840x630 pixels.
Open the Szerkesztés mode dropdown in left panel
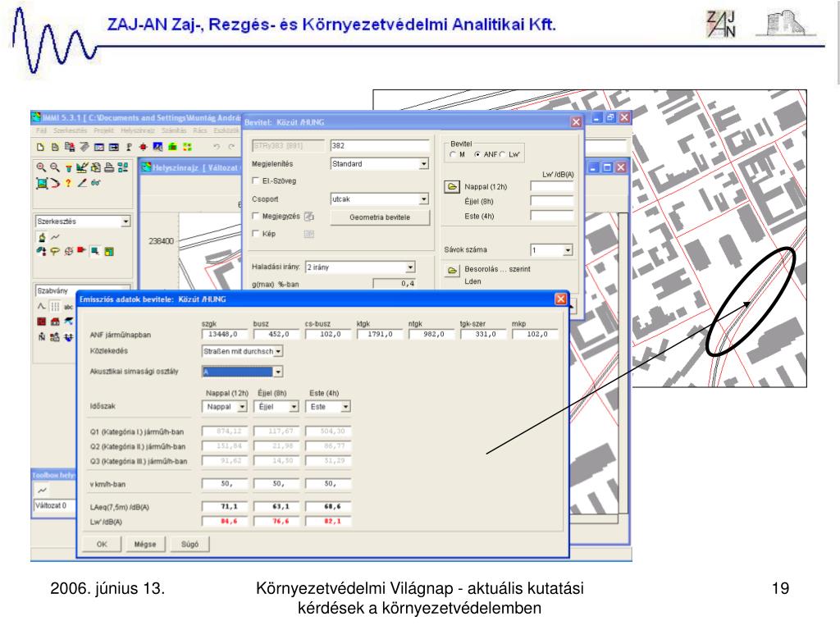[126, 221]
